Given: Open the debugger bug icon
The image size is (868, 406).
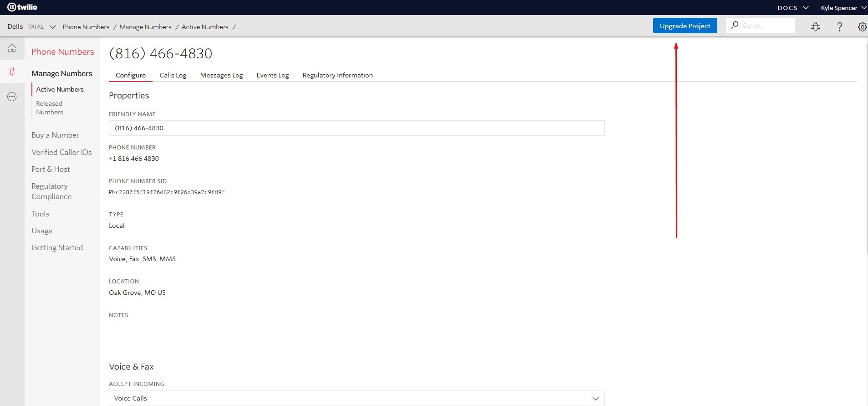Looking at the screenshot, I should pyautogui.click(x=816, y=27).
